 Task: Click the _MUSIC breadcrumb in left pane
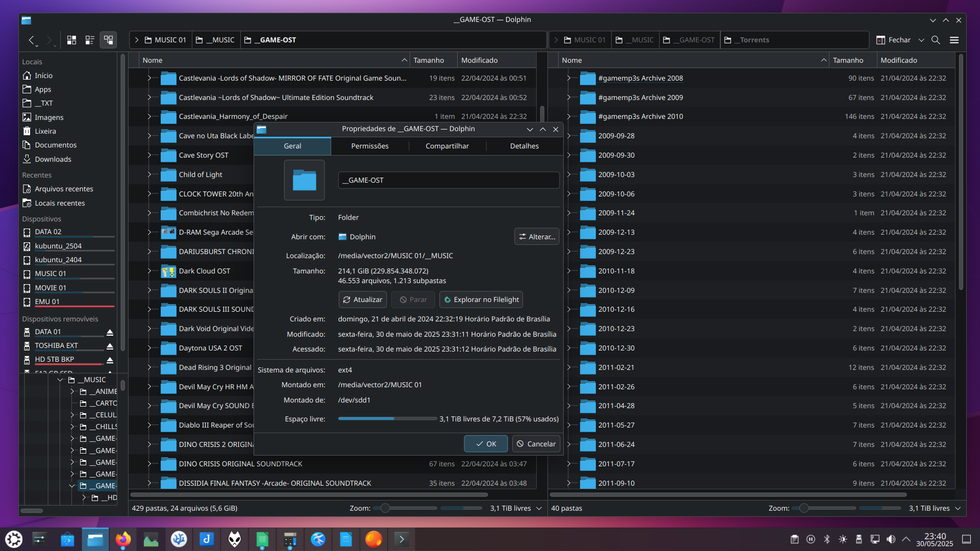pyautogui.click(x=215, y=40)
